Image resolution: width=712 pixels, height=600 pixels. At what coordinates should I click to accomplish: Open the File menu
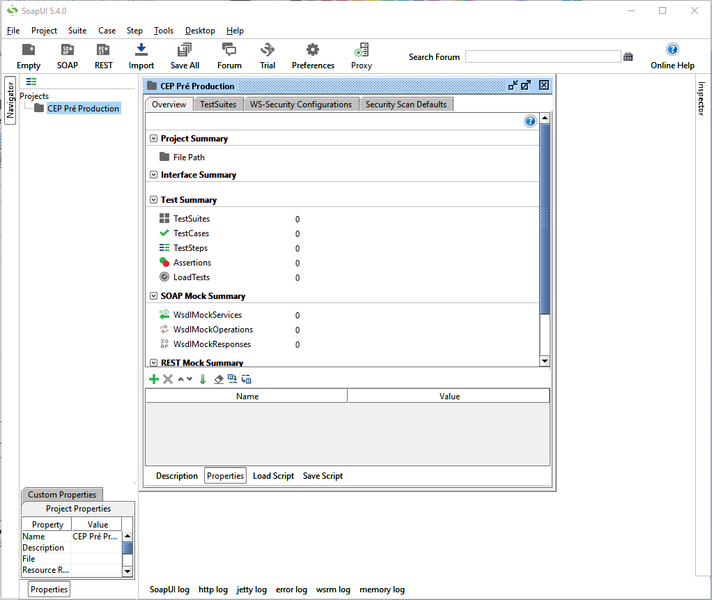(x=13, y=30)
